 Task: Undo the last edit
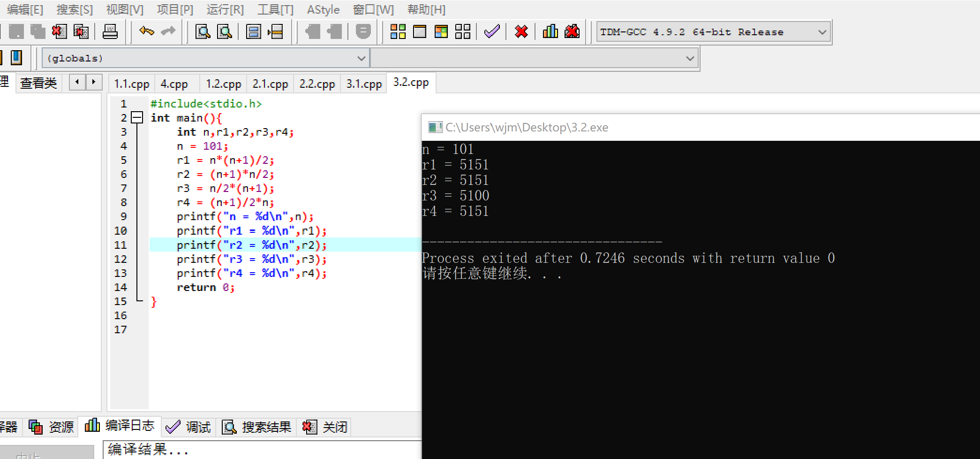[147, 32]
